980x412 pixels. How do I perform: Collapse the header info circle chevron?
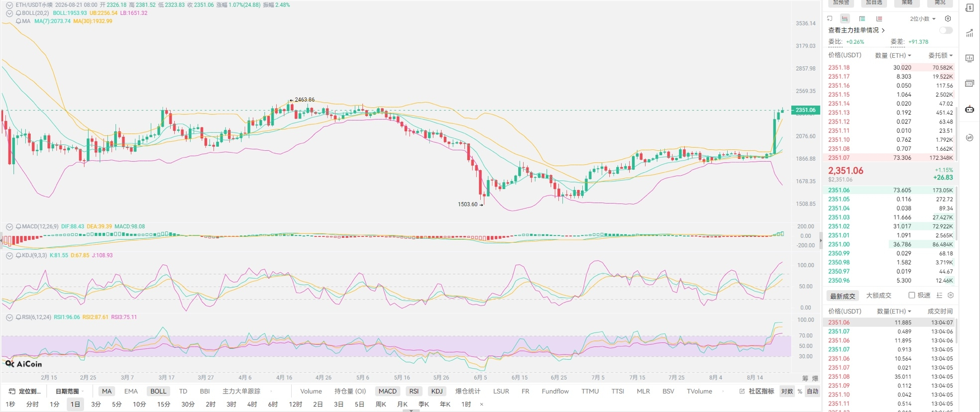(9, 5)
